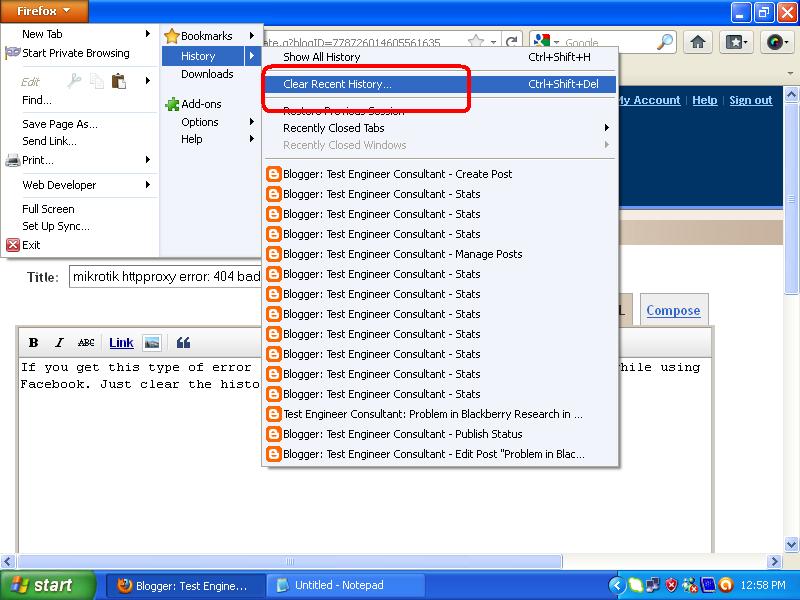Screen dimensions: 800x600
Task: Click Blogger icon beside Create Post entry
Action: click(x=274, y=174)
